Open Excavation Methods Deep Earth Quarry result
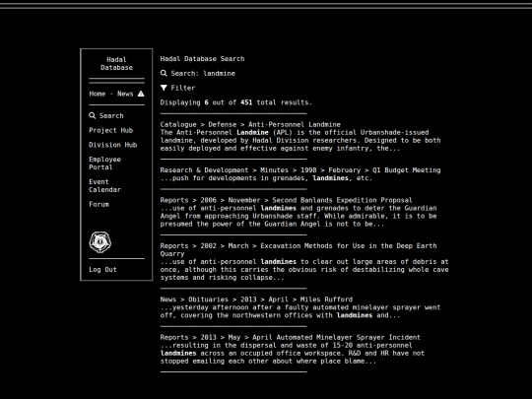532x399 pixels. 299,249
